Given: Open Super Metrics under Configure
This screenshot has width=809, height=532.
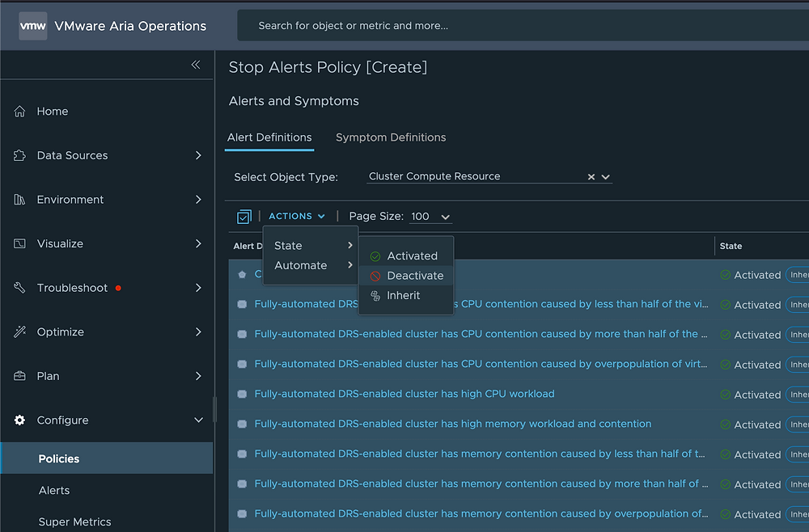Looking at the screenshot, I should 74,521.
